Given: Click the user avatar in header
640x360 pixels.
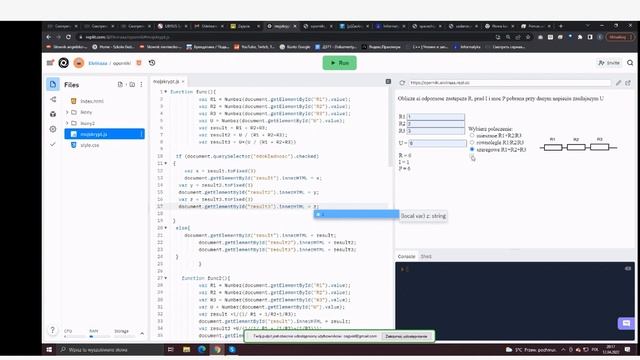Looking at the screenshot, I should pyautogui.click(x=79, y=63).
